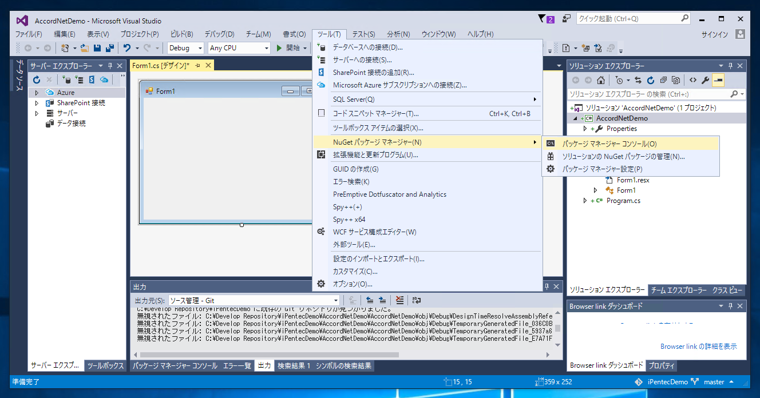Toggle auto-hide pin on Browser link dashboard
760x398 pixels.
coord(730,306)
